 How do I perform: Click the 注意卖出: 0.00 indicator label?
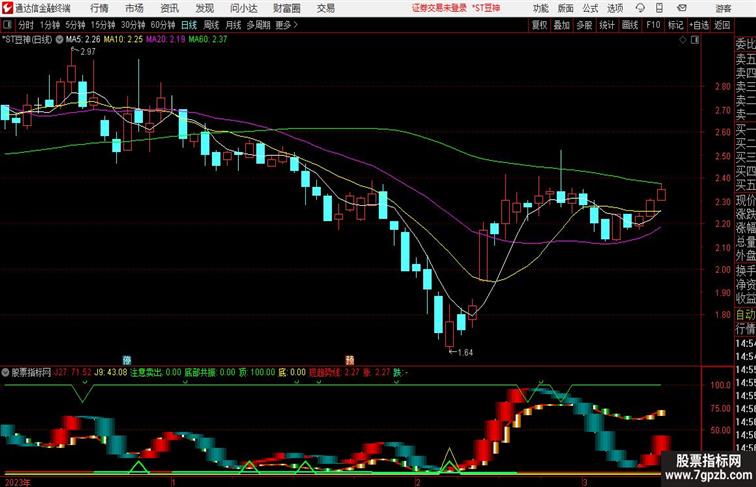click(x=155, y=372)
